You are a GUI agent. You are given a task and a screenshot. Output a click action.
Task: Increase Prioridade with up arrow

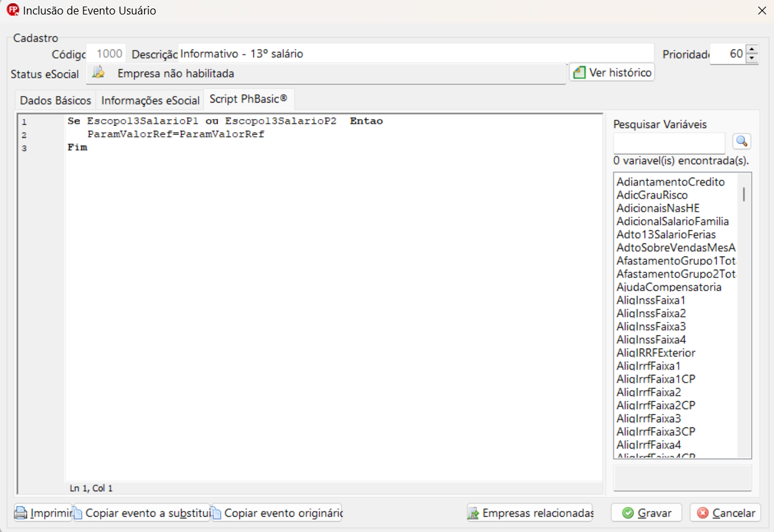[x=752, y=49]
